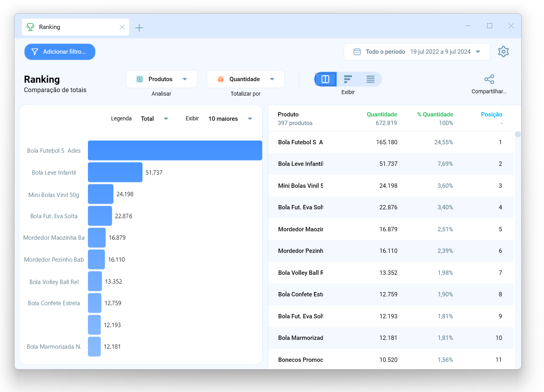Click the 10.520 quantity cell

pos(388,360)
